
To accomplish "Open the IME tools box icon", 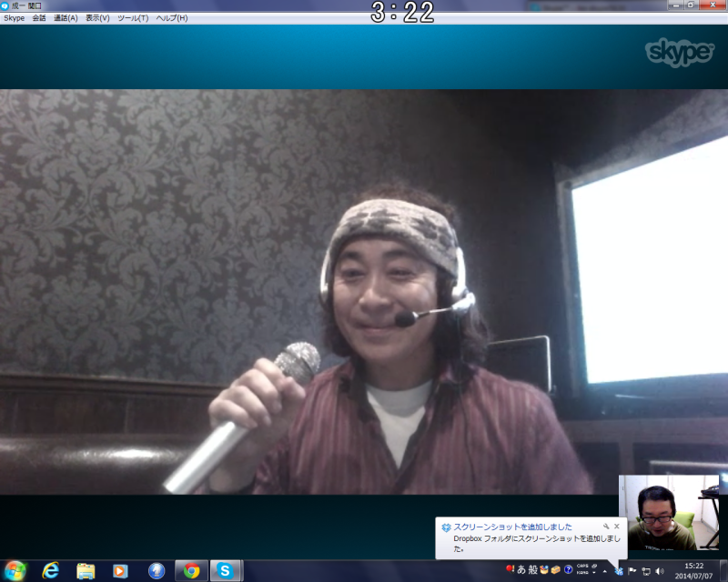I will tap(544, 569).
